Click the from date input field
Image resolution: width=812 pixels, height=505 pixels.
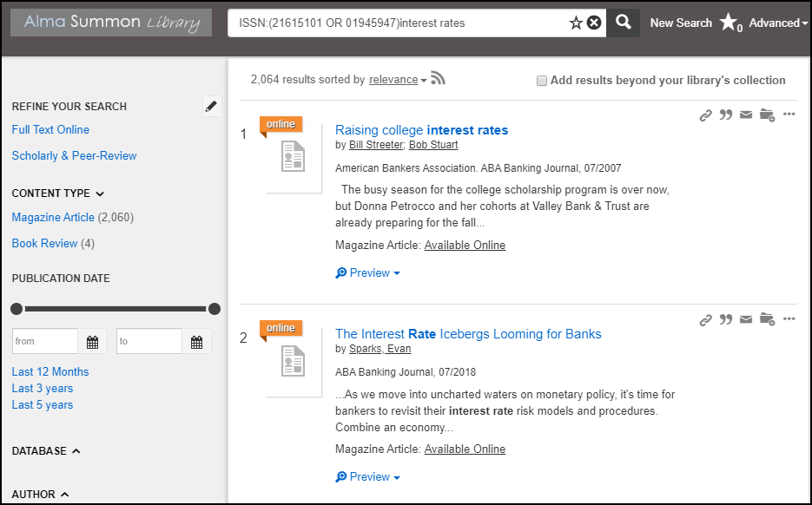click(x=45, y=342)
